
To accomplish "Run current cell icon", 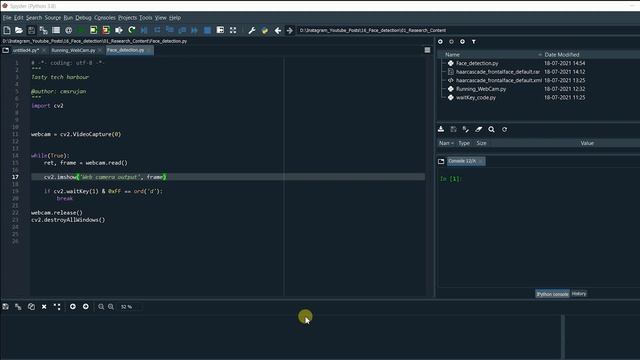I will 93,30.
